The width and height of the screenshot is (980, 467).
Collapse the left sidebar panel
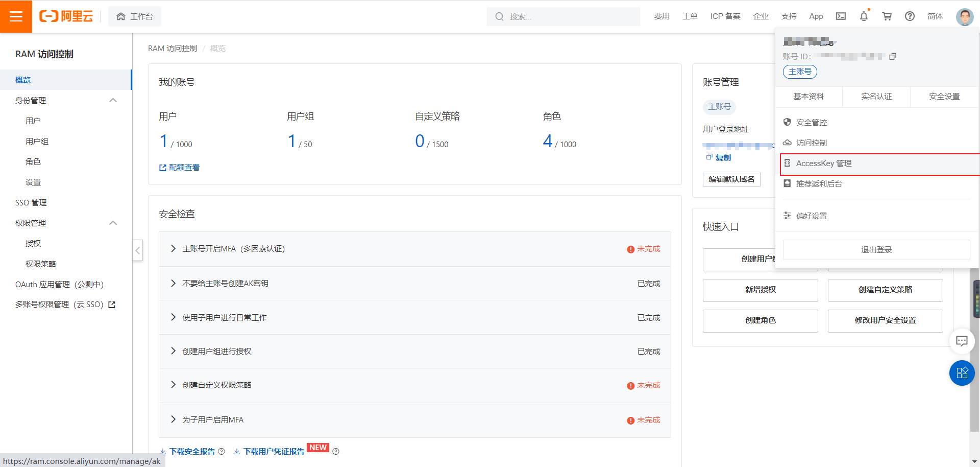click(x=137, y=250)
